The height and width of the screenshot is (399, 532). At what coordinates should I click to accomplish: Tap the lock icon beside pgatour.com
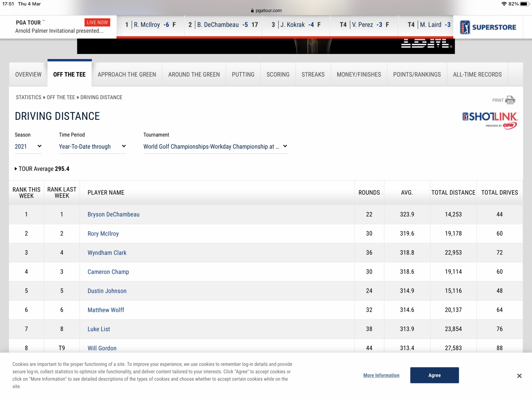(x=252, y=11)
